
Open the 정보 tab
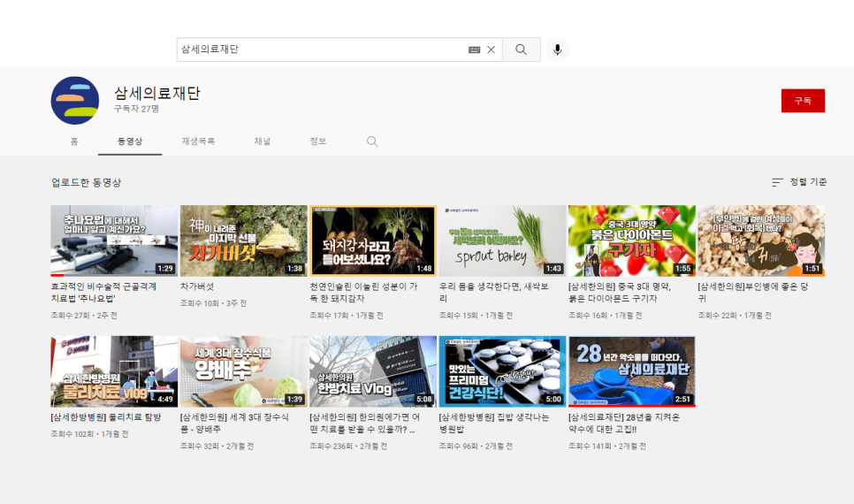[318, 141]
